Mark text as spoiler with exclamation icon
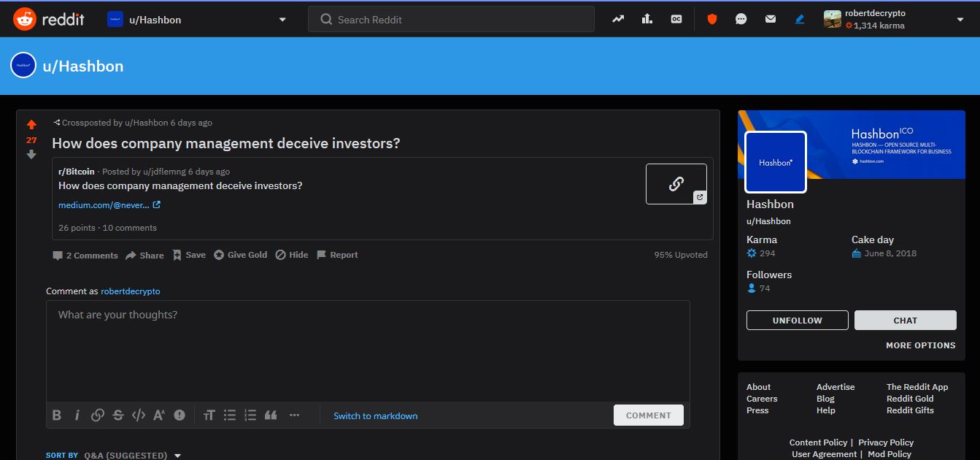The height and width of the screenshot is (460, 980). (x=180, y=415)
